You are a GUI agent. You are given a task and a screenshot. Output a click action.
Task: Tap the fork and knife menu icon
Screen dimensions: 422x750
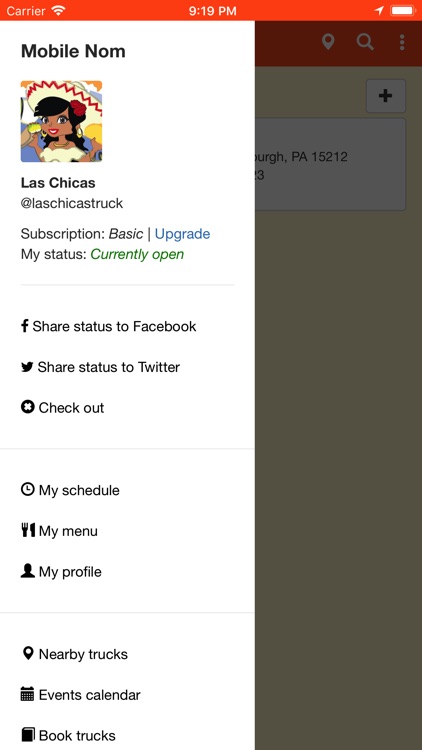pyautogui.click(x=28, y=530)
